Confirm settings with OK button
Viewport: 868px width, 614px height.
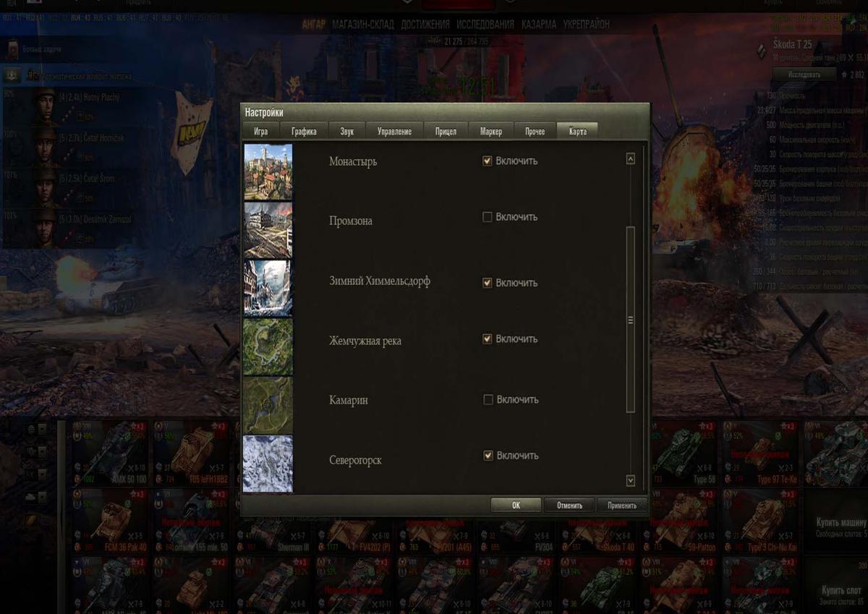(x=516, y=506)
